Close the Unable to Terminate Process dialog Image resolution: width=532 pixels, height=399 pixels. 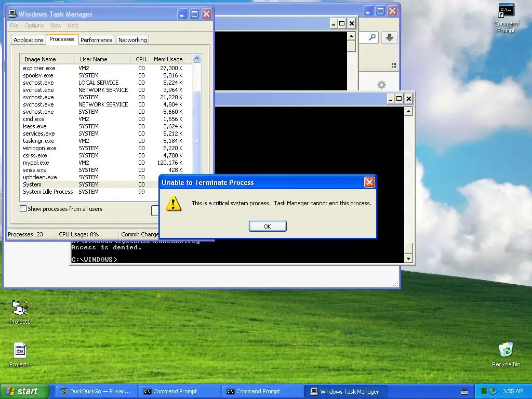tap(369, 182)
